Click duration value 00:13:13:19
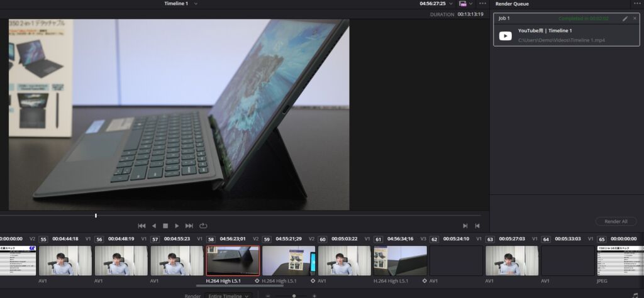Screen dimensions: 644x298 [x=470, y=14]
